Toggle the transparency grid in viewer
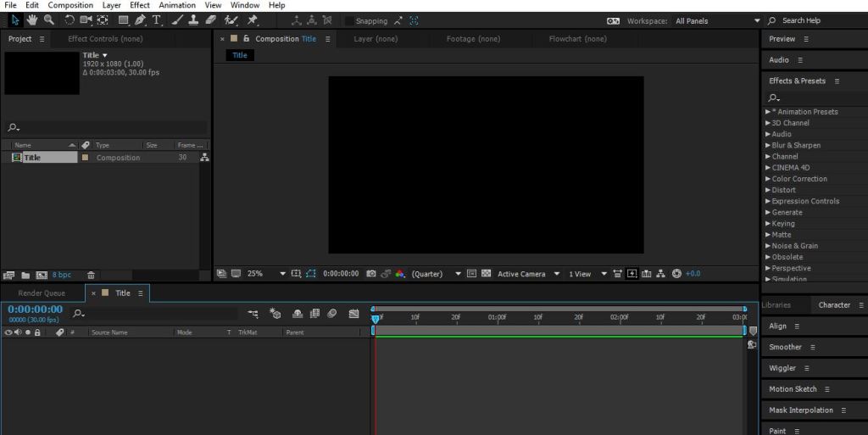 point(486,274)
